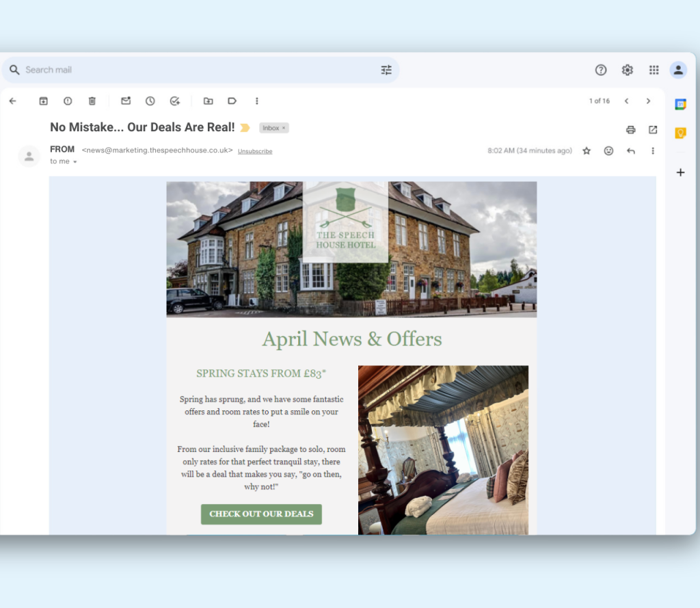Reply to the message
The width and height of the screenshot is (700, 608).
pos(631,151)
